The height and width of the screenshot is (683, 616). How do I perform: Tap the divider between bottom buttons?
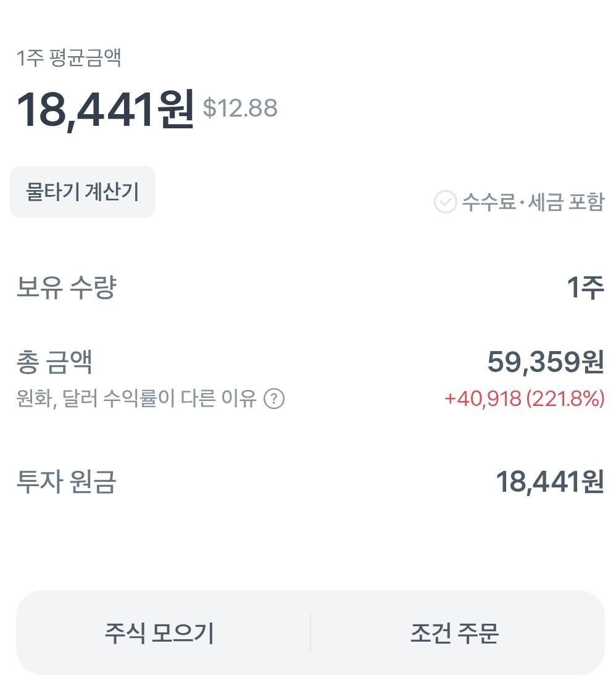(310, 633)
